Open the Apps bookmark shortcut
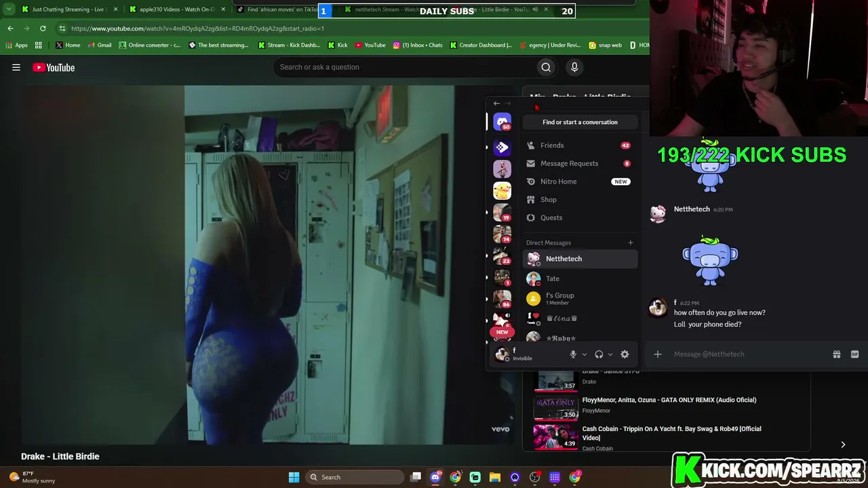The width and height of the screenshot is (868, 488). 16,45
